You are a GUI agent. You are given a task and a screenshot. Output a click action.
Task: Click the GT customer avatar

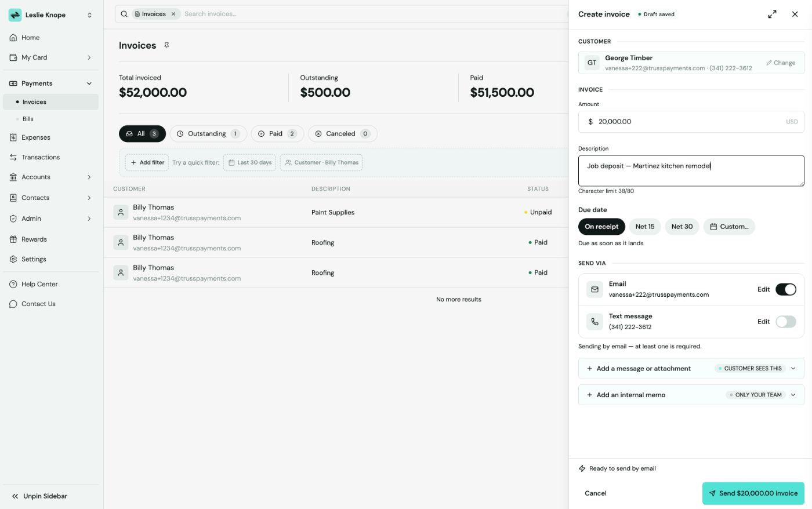[592, 63]
